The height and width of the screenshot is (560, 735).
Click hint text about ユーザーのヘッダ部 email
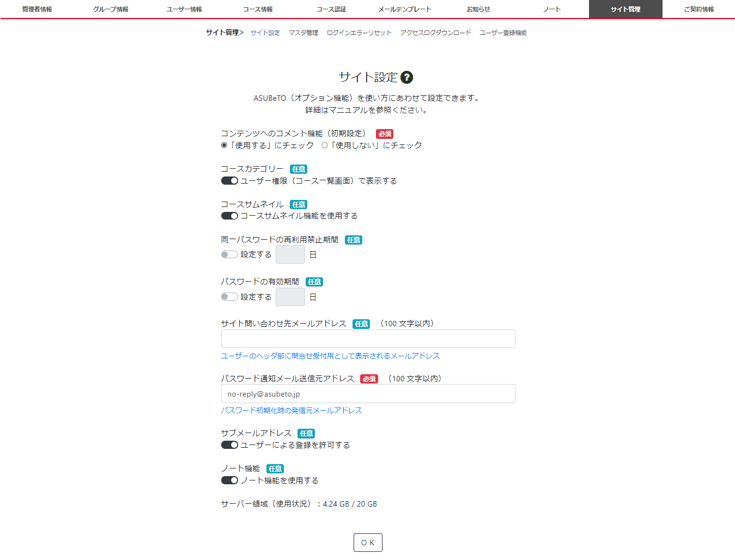[330, 356]
